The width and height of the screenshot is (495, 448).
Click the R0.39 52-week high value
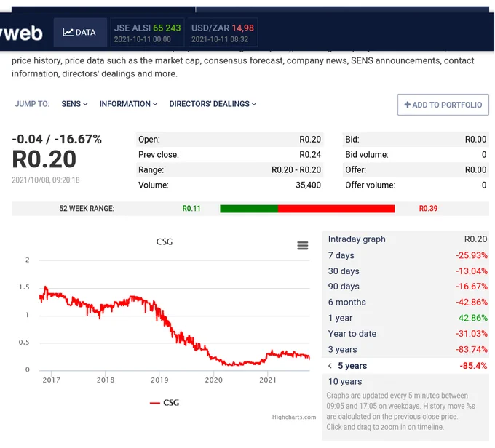(428, 209)
